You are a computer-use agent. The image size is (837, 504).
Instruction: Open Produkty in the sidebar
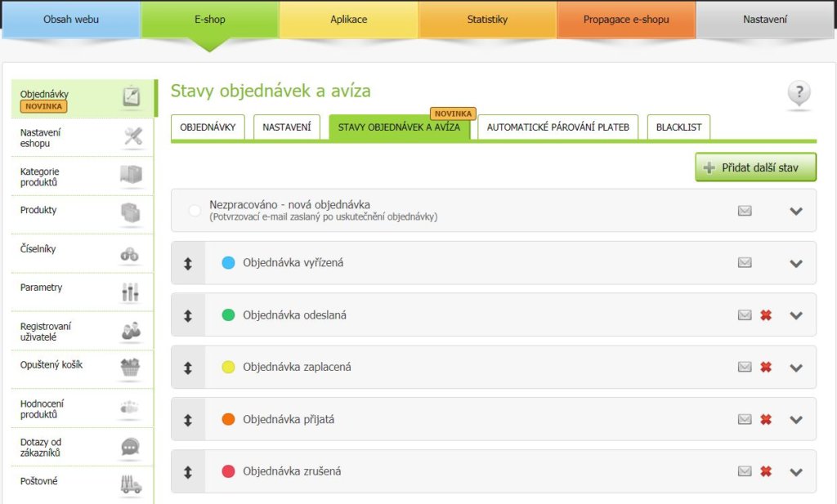click(x=83, y=215)
